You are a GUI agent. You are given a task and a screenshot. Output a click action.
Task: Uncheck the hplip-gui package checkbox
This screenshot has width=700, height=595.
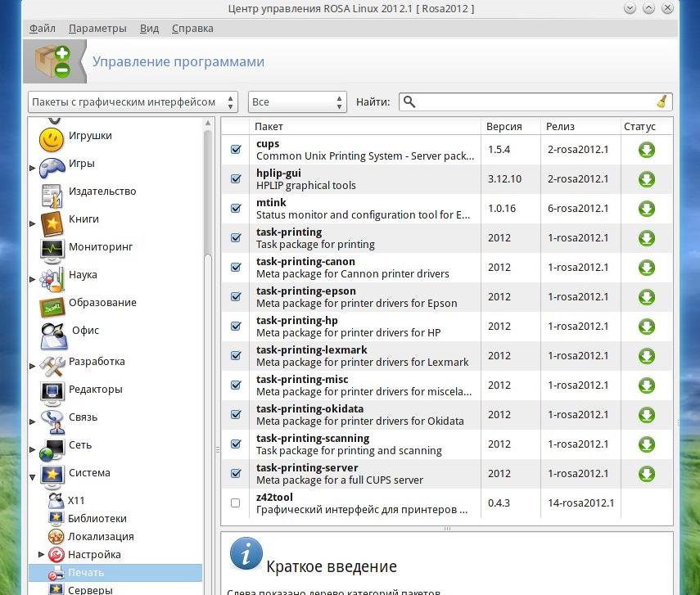point(236,179)
